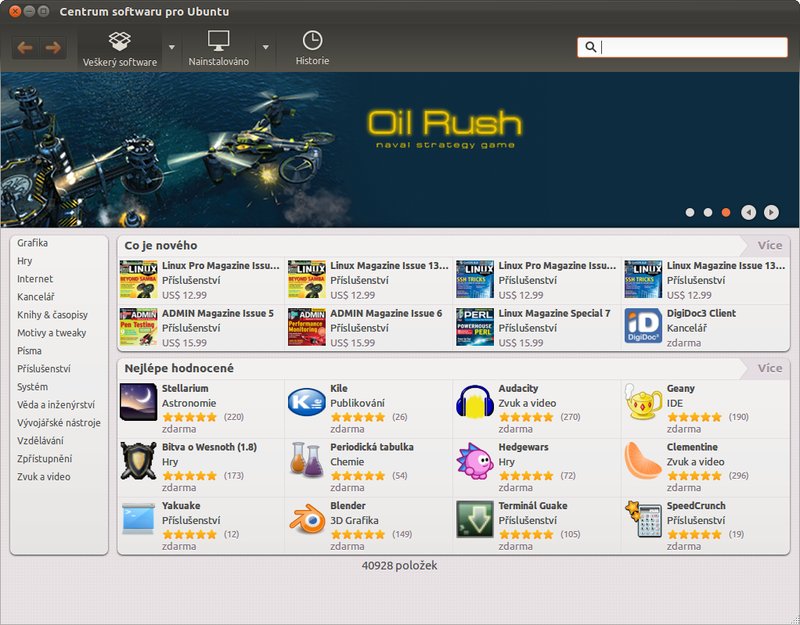
Task: Open the Motivy a tweaky category
Action: point(52,333)
